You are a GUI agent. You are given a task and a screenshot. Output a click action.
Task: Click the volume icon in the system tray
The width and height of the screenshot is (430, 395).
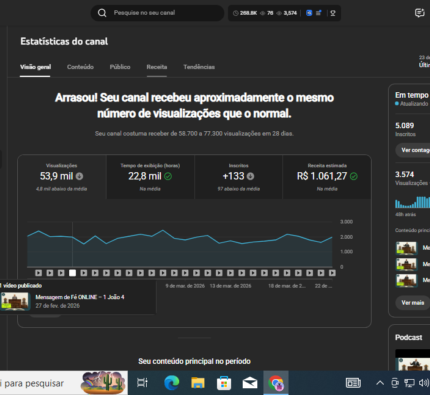click(x=424, y=383)
